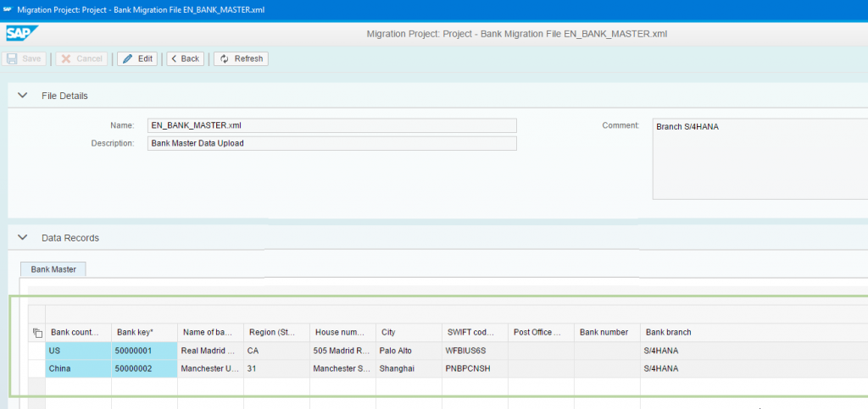Click the window title bar SAP icon
The height and width of the screenshot is (409, 868).
(x=7, y=10)
